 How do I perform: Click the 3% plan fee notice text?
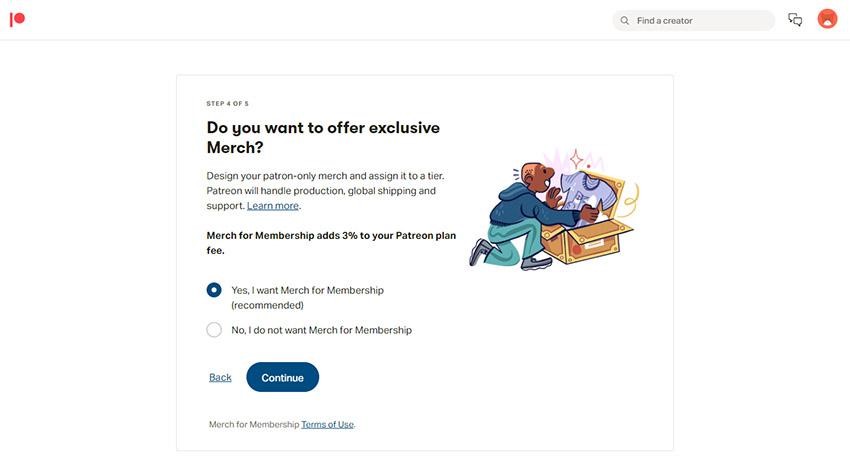(x=331, y=243)
